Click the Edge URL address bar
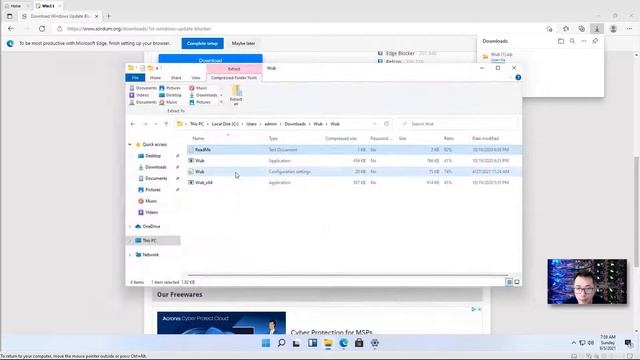 point(302,29)
